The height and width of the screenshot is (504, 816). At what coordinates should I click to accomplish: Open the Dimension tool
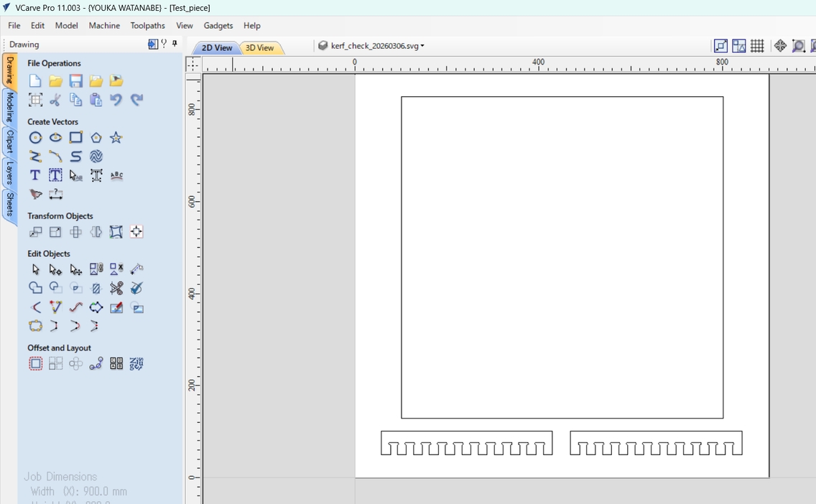56,194
